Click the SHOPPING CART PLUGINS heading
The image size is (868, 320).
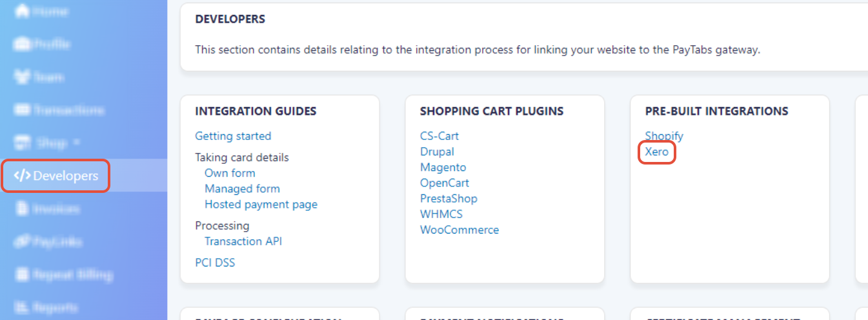click(492, 111)
